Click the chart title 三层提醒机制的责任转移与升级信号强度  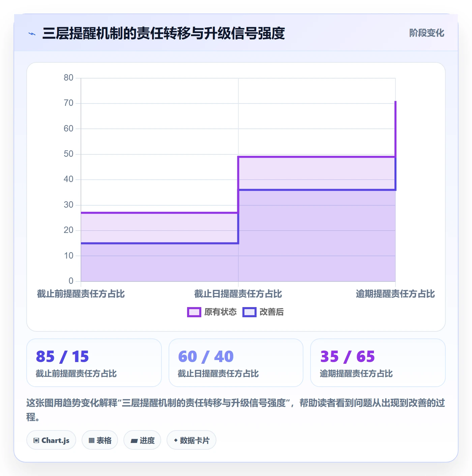coord(164,33)
